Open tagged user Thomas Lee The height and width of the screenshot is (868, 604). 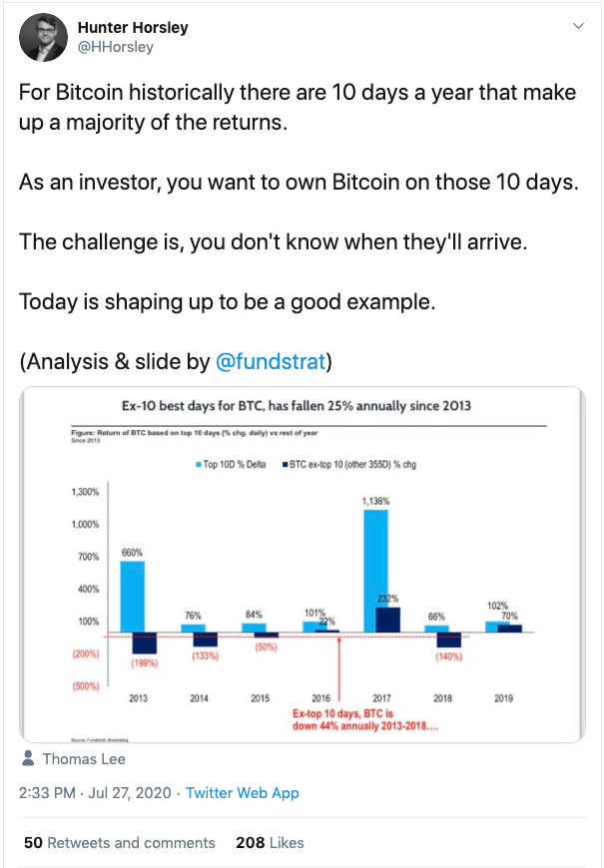click(84, 759)
